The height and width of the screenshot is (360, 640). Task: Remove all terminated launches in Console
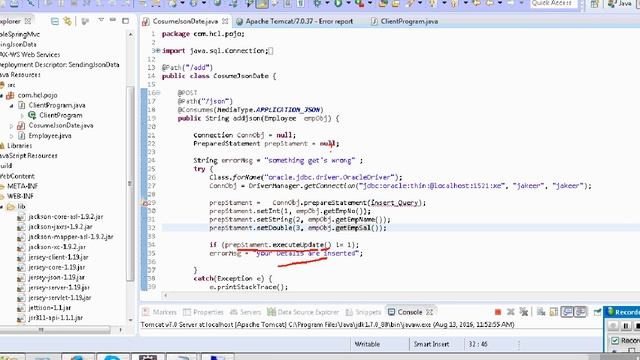pos(524,312)
